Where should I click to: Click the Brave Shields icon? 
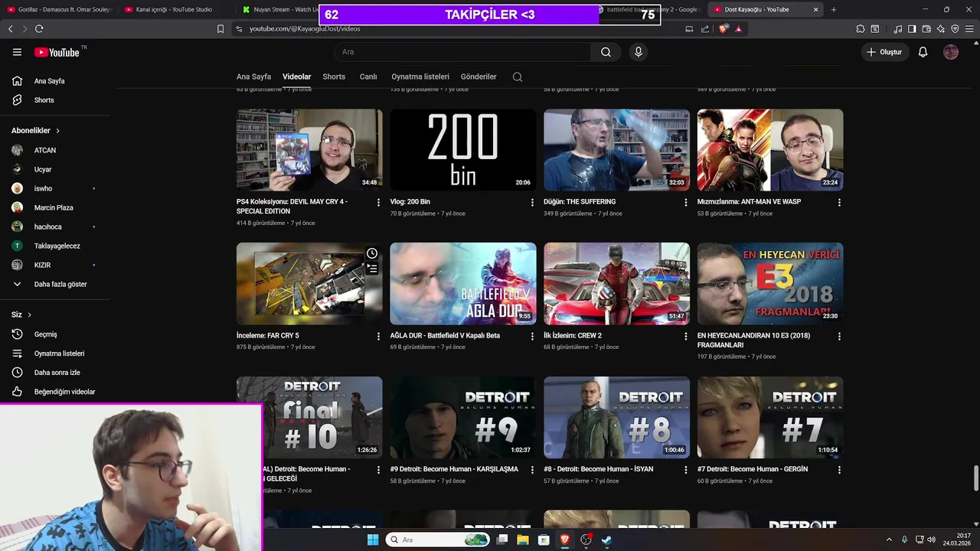pyautogui.click(x=724, y=28)
